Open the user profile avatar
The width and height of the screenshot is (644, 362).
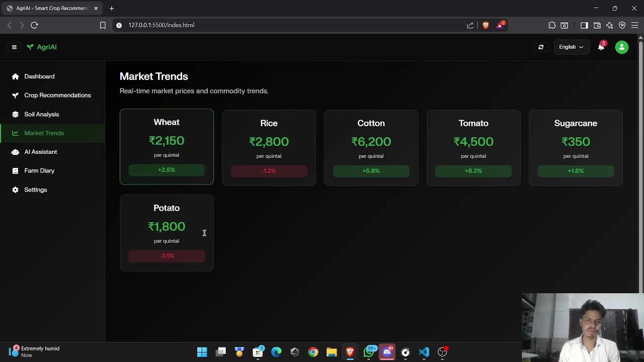tap(622, 47)
